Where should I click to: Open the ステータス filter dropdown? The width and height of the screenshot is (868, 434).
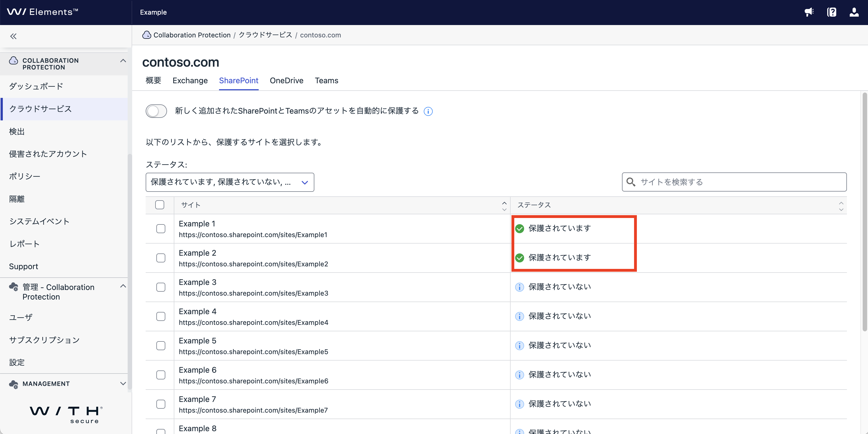230,182
